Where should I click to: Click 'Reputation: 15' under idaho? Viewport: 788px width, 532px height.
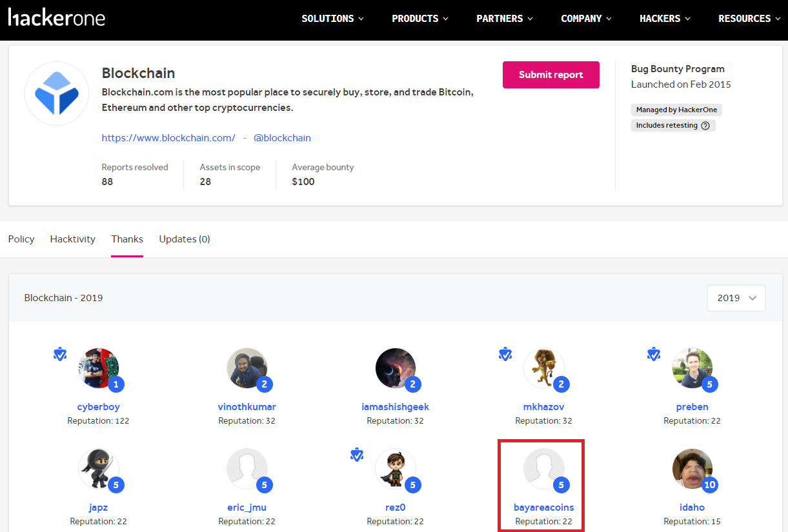coord(692,521)
